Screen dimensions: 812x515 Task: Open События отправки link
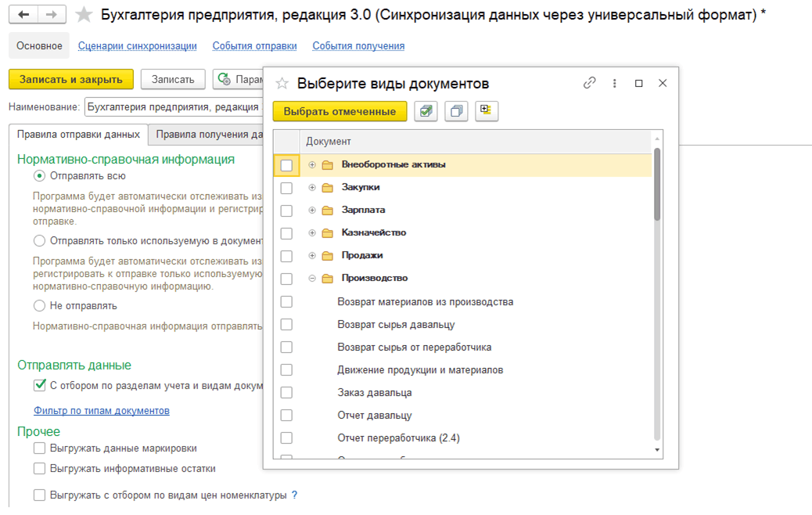pos(254,45)
